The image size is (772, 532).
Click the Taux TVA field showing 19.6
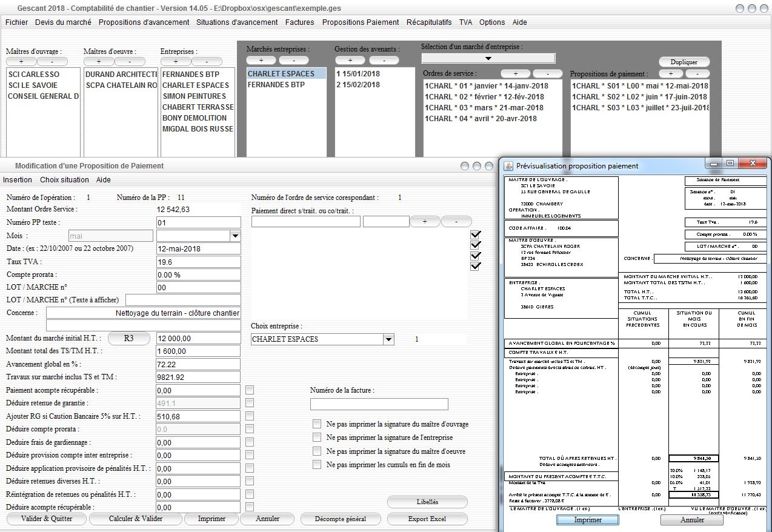198,262
